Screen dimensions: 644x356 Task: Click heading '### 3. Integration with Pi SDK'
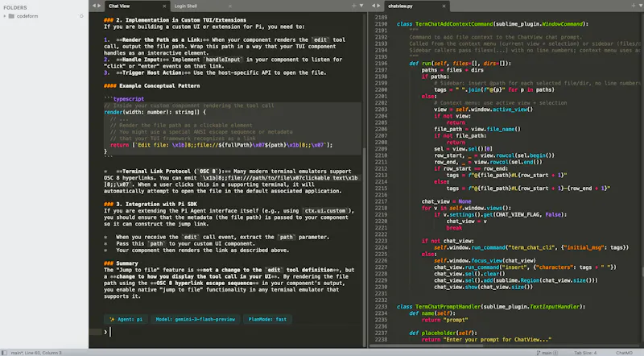click(x=151, y=205)
